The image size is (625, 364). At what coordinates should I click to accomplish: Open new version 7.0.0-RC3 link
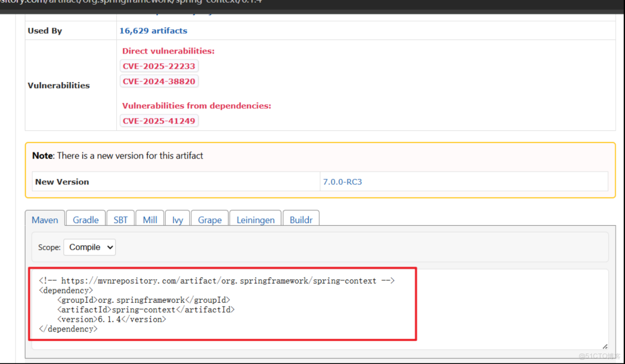(x=343, y=181)
